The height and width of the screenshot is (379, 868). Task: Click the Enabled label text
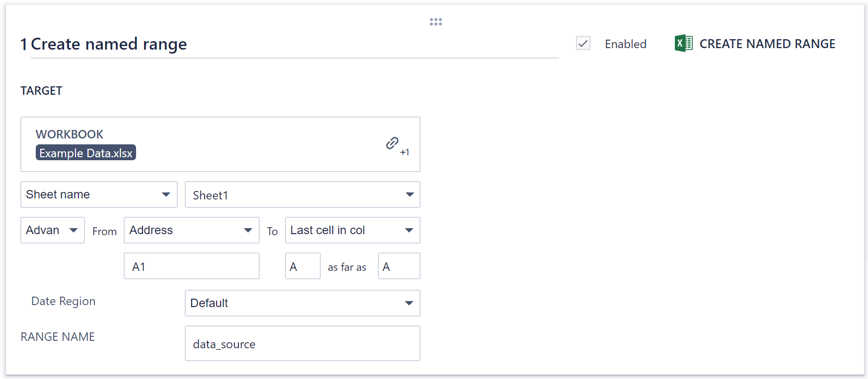[x=625, y=44]
